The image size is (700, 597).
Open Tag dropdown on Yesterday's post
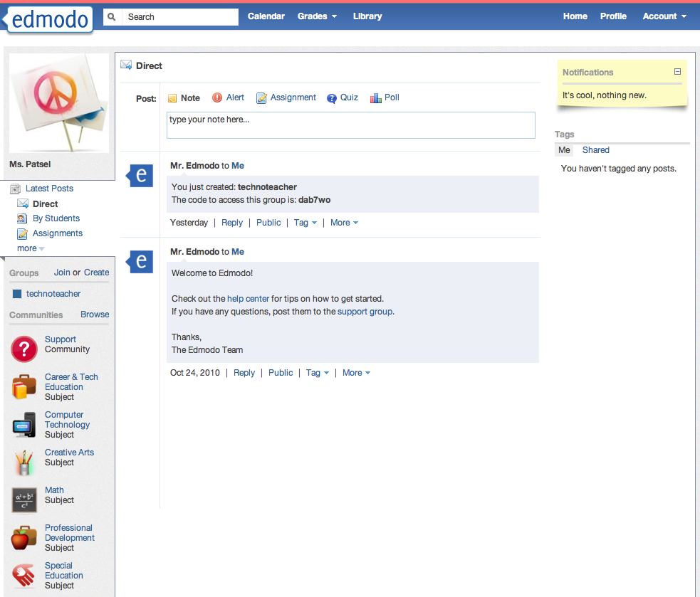tap(305, 222)
